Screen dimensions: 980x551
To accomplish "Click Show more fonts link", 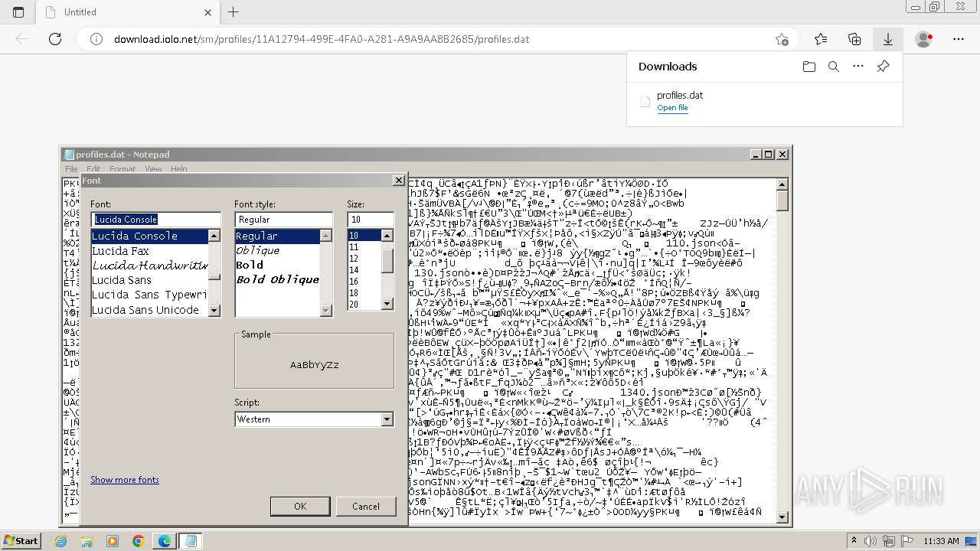I will [x=125, y=480].
